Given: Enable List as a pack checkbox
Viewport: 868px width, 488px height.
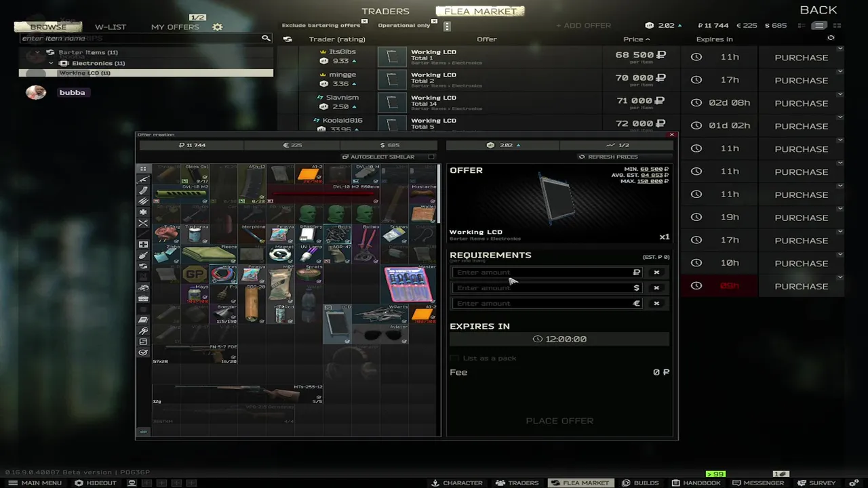Looking at the screenshot, I should point(454,358).
